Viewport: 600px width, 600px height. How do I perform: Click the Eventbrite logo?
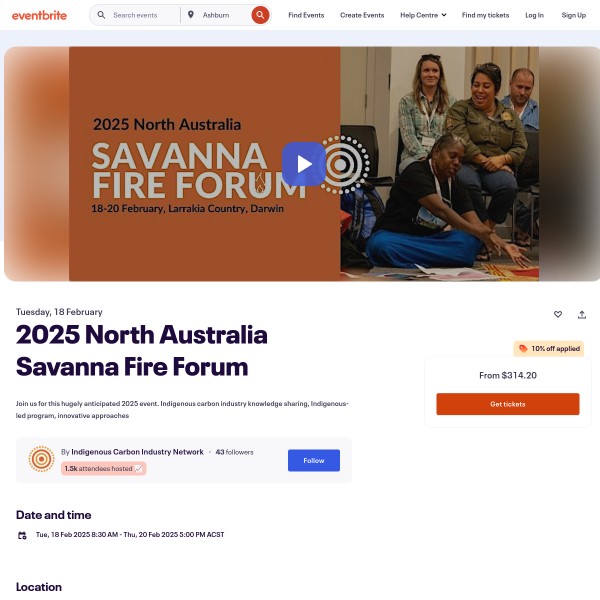pyautogui.click(x=39, y=15)
